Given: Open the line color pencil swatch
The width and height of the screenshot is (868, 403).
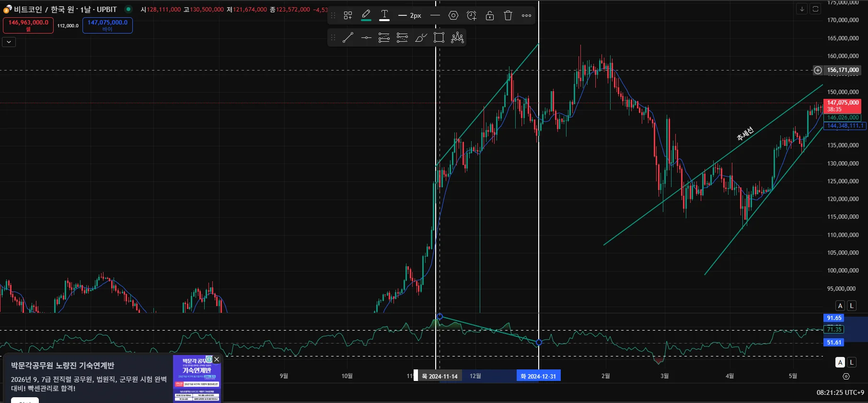Looking at the screenshot, I should [366, 15].
